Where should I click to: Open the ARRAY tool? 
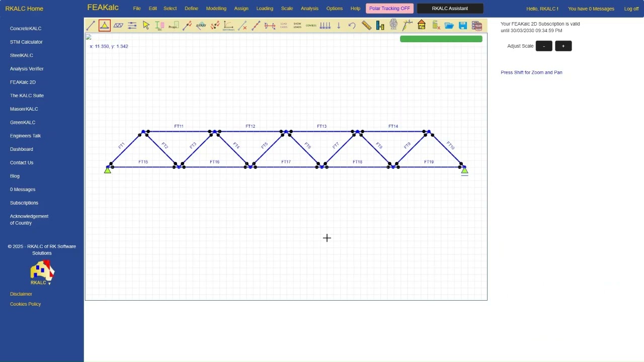pyautogui.click(x=201, y=25)
